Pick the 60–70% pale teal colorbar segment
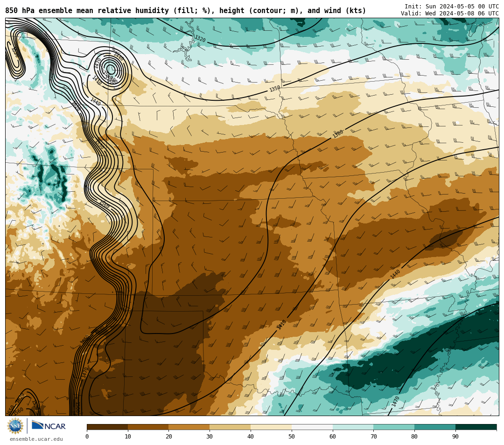The image size is (504, 445). 353,427
